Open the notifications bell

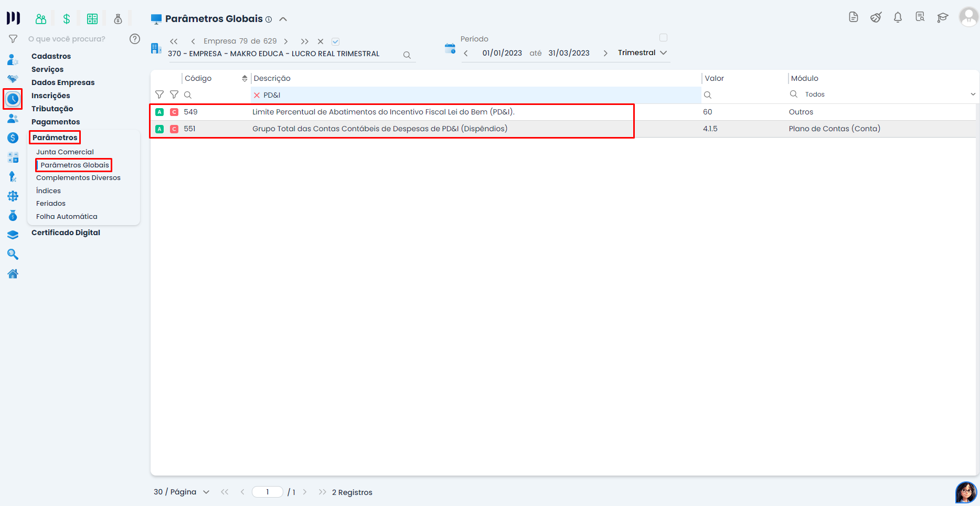[x=898, y=17]
